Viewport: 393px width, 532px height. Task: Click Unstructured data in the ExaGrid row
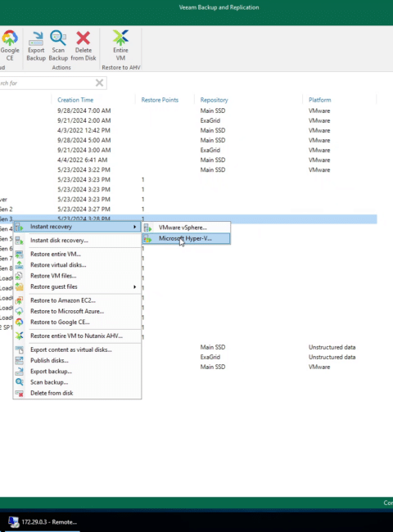(x=332, y=357)
